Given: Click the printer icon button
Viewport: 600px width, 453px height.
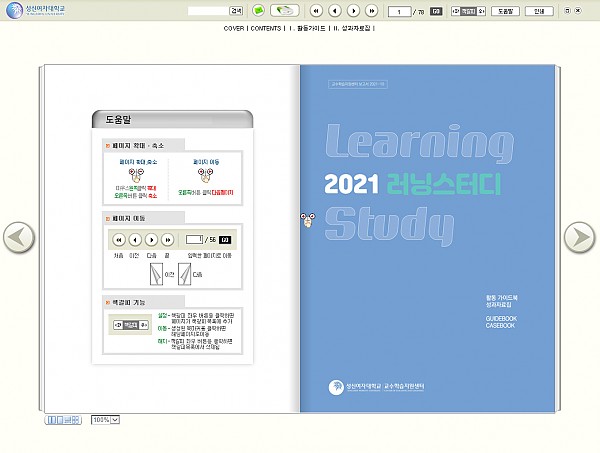Looking at the screenshot, I should [x=284, y=11].
